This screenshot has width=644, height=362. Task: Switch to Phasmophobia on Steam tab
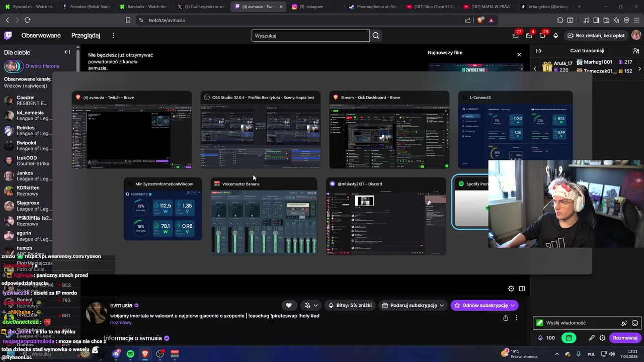click(373, 7)
